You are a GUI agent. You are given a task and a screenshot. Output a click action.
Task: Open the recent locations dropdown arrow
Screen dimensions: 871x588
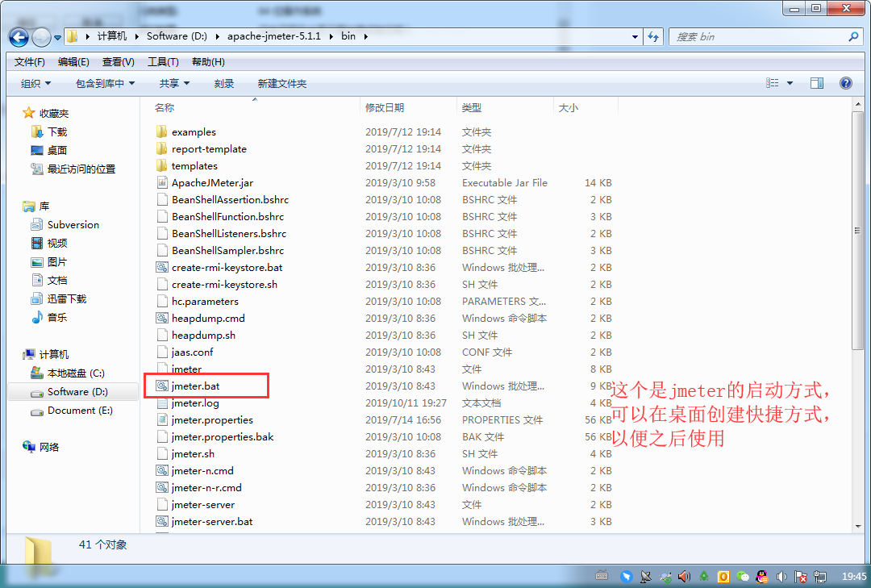(x=57, y=38)
